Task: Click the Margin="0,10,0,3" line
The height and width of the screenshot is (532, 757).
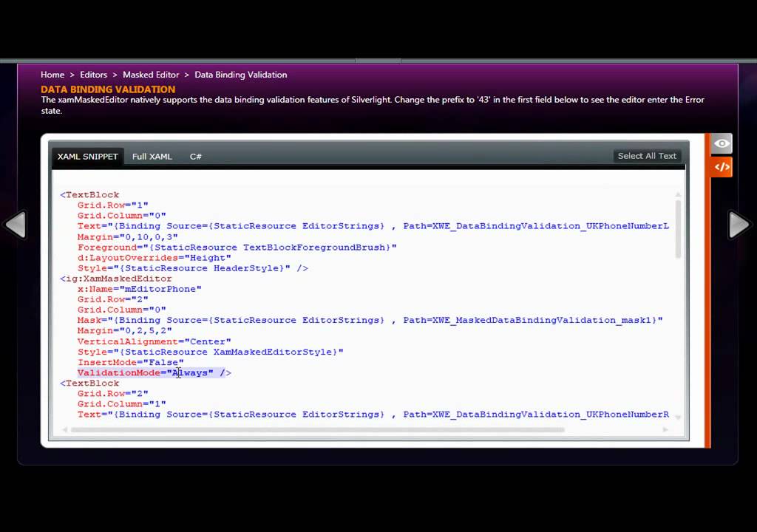Action: pyautogui.click(x=127, y=237)
